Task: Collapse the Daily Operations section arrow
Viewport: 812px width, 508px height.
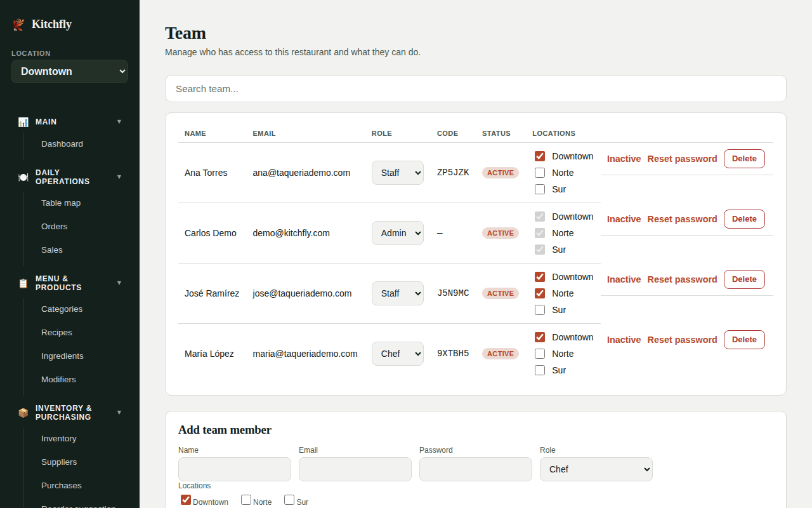Action: click(x=119, y=177)
